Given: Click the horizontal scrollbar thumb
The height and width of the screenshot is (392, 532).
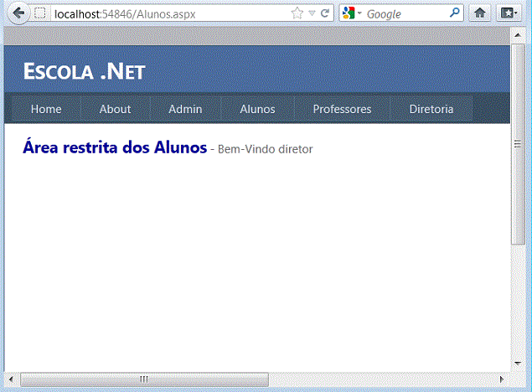Looking at the screenshot, I should pos(144,379).
